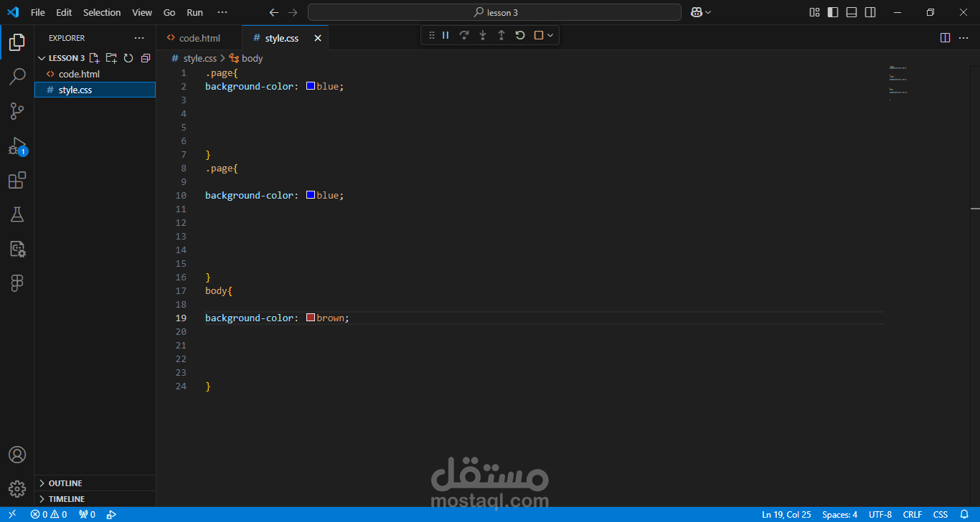Screen dimensions: 980x522
Task: Open the Extensions view
Action: [x=17, y=180]
